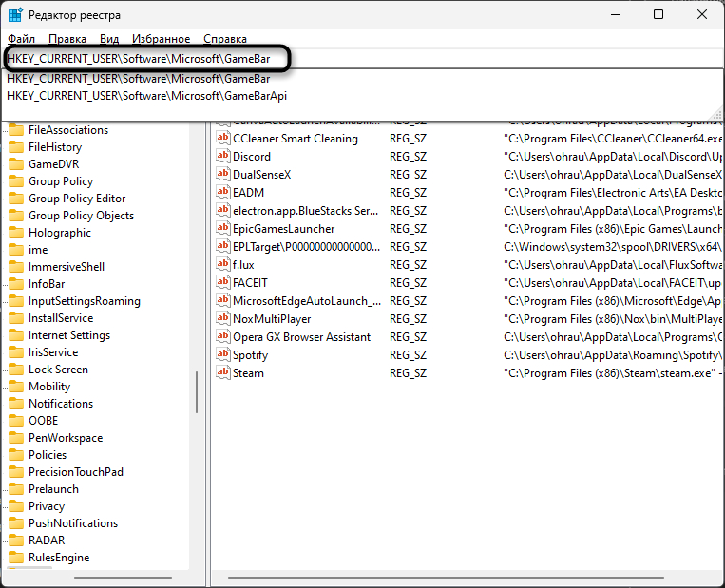This screenshot has width=725, height=588.
Task: Click the Steam value icon
Action: [x=223, y=372]
